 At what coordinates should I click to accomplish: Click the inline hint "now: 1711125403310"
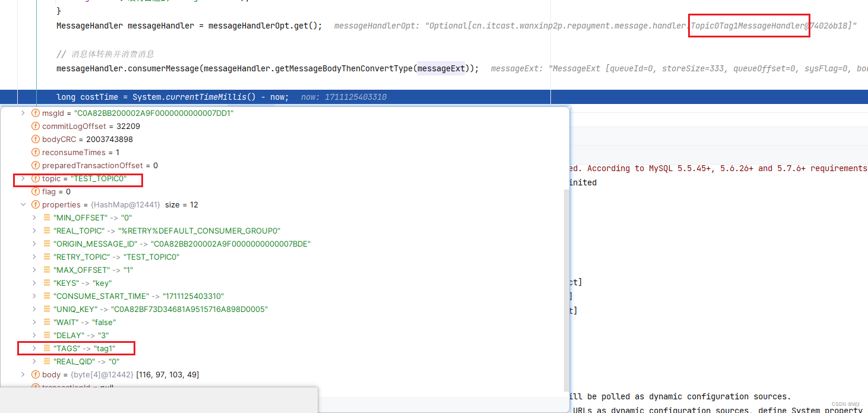(x=344, y=97)
